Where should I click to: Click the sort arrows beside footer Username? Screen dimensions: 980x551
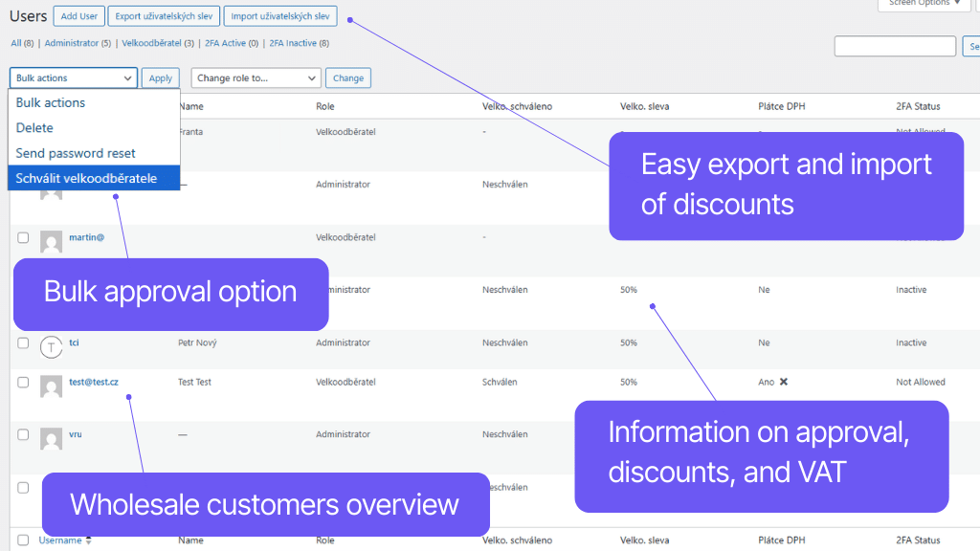coord(89,540)
